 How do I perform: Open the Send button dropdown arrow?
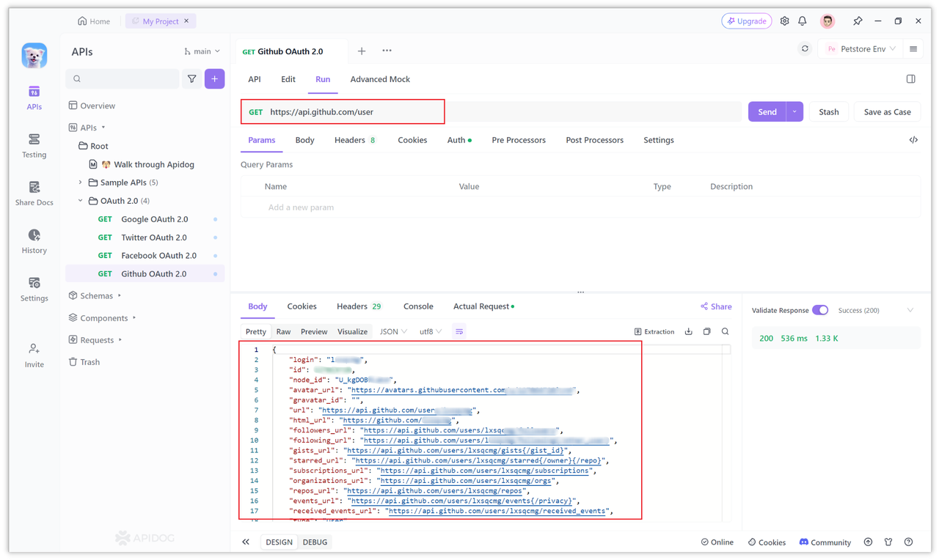(794, 111)
